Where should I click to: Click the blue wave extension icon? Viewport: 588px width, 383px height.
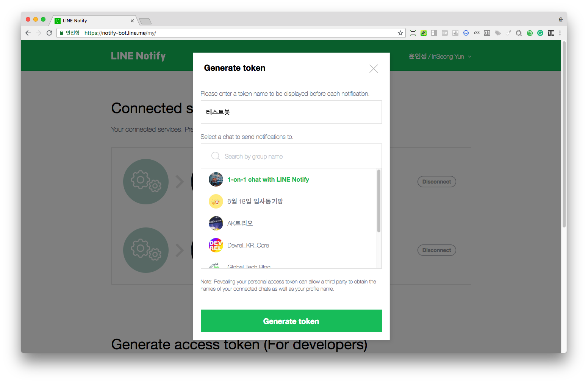466,33
